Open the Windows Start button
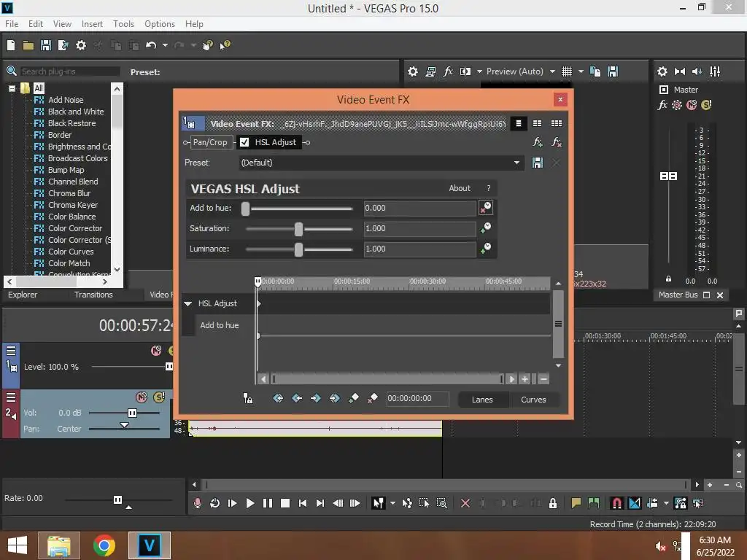This screenshot has width=747, height=560. pos(18,545)
